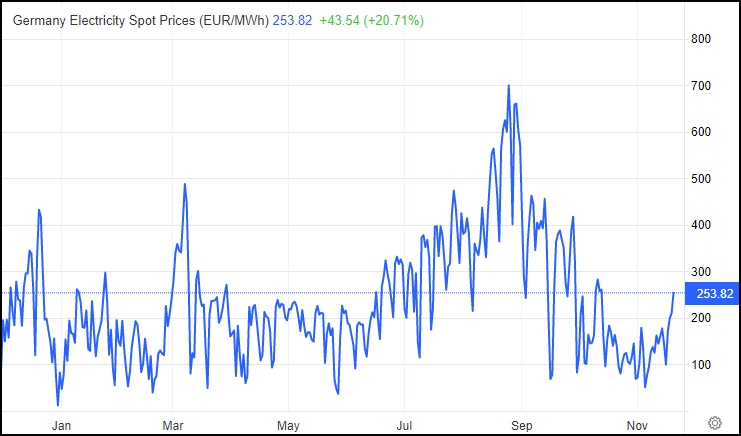
Task: Click the green (+20.71%) percentage change
Action: point(394,20)
